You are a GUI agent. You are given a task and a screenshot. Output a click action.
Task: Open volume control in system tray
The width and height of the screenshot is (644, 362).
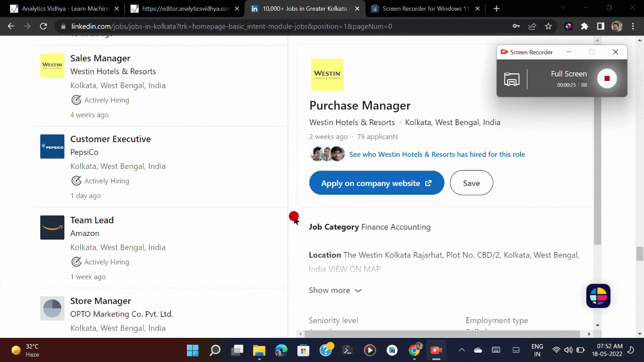(x=568, y=350)
